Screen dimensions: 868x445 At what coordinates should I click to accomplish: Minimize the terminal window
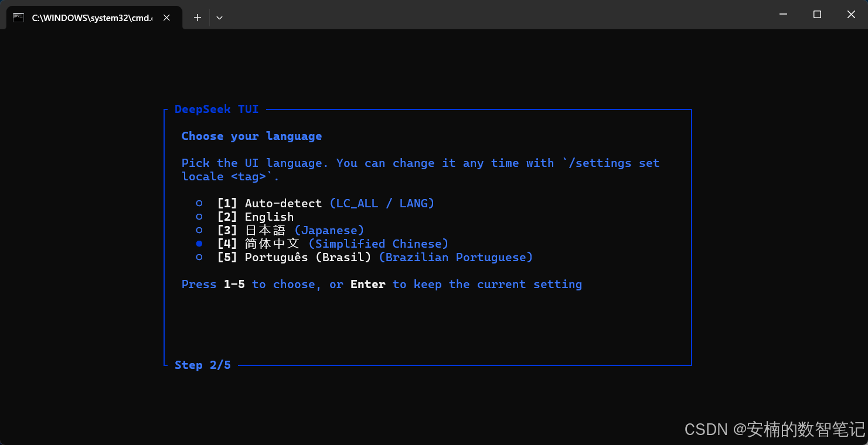783,15
